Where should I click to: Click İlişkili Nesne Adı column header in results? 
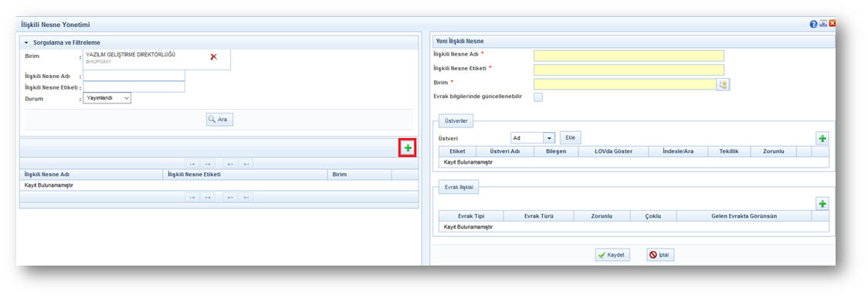pos(91,174)
